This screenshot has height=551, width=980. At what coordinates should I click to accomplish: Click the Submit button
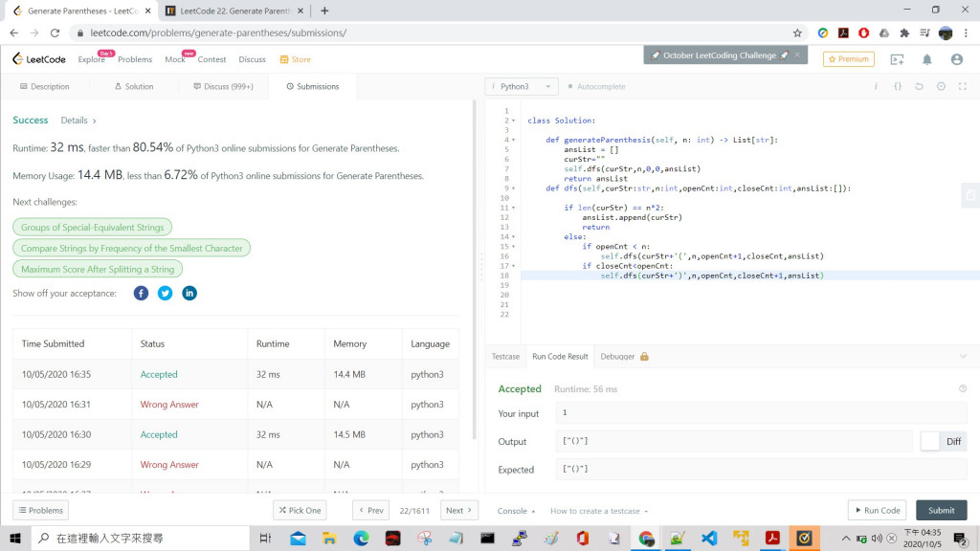point(942,511)
